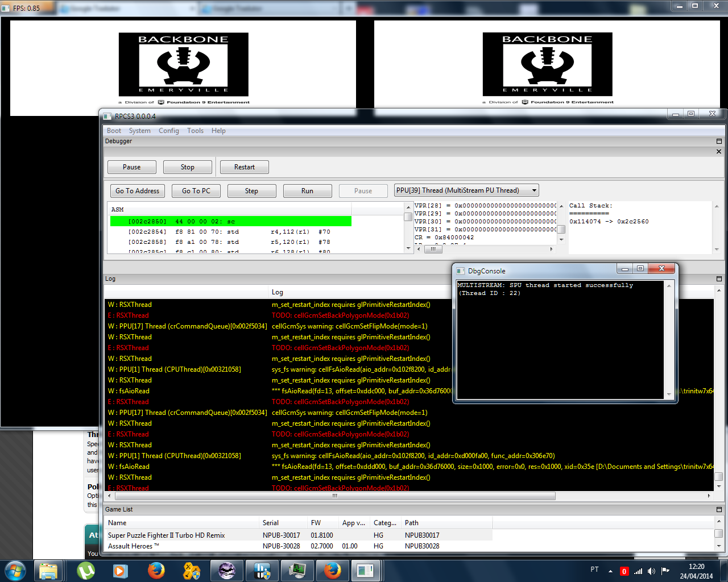Click the Log panel horizontal scrollbar
This screenshot has height=582, width=728.
(334, 496)
